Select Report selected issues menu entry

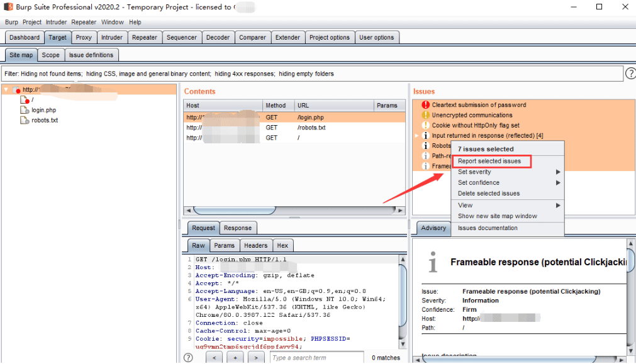coord(489,161)
